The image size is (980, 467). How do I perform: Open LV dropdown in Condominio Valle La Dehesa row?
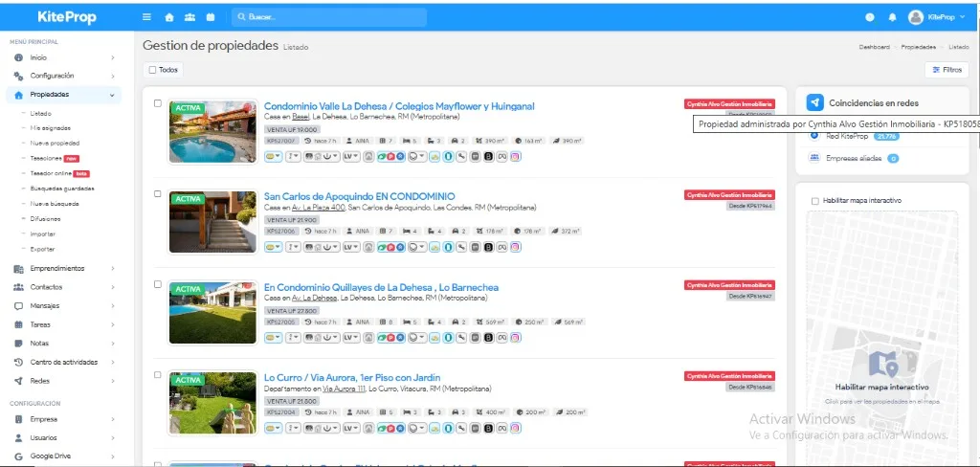[351, 156]
